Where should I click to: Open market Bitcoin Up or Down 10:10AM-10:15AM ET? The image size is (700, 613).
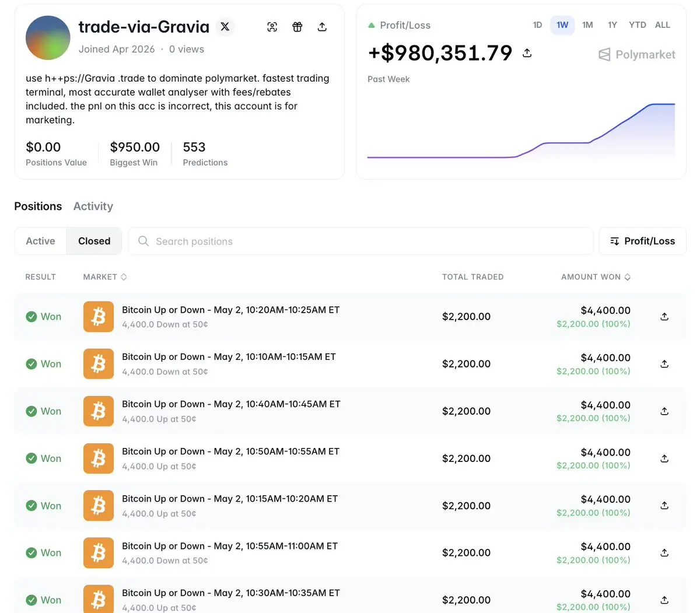[x=229, y=357]
